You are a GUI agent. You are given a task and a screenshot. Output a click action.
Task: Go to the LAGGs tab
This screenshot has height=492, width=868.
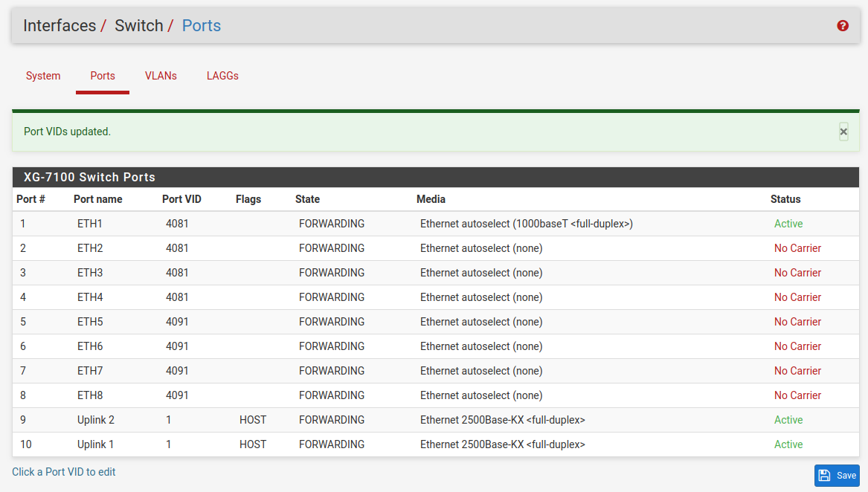(222, 76)
